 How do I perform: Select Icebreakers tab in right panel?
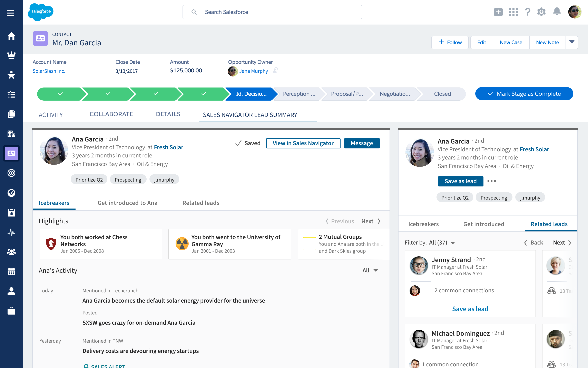pos(423,224)
